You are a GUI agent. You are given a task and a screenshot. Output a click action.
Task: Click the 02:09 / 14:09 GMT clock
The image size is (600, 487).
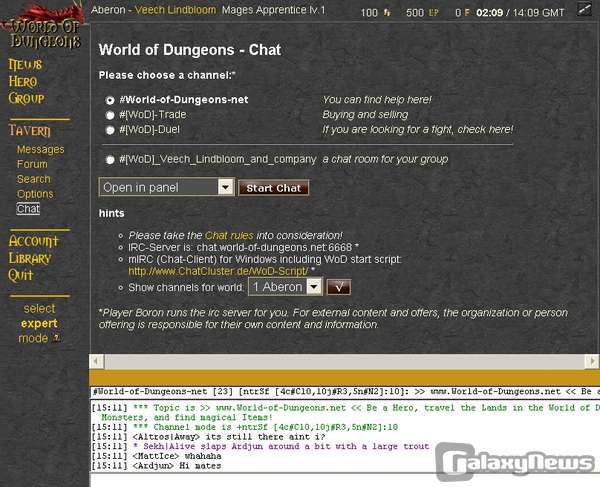pos(520,13)
